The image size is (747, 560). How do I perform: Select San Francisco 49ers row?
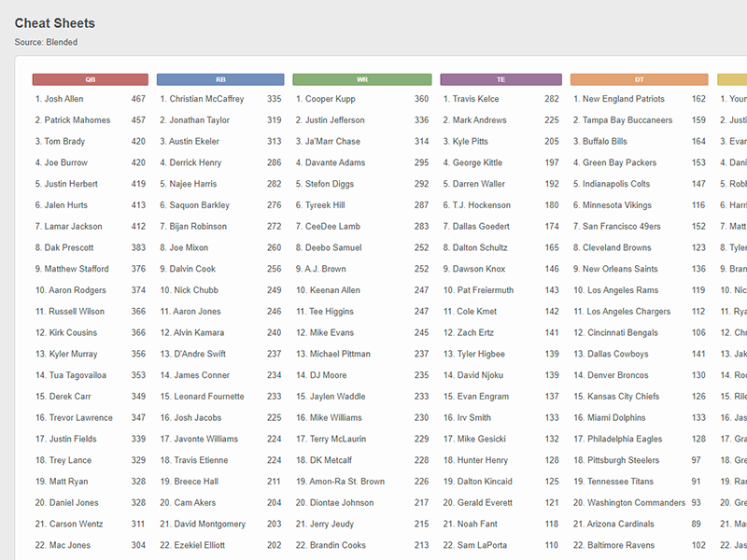[x=639, y=226]
